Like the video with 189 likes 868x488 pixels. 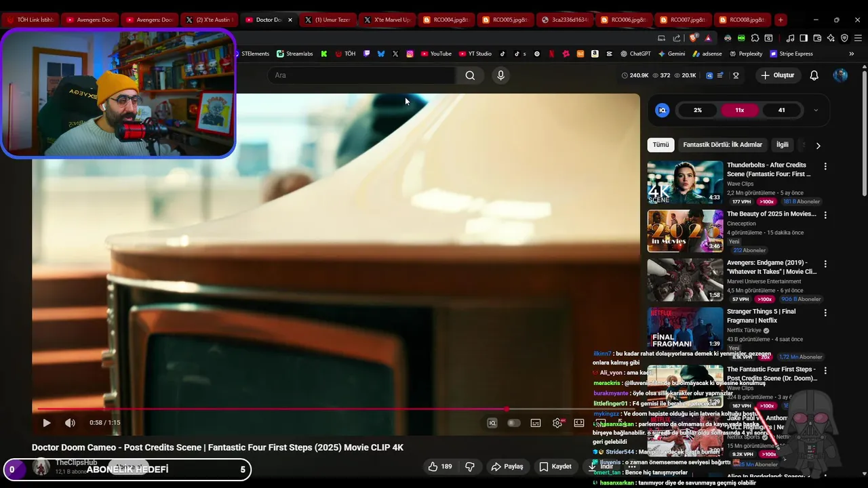(439, 466)
